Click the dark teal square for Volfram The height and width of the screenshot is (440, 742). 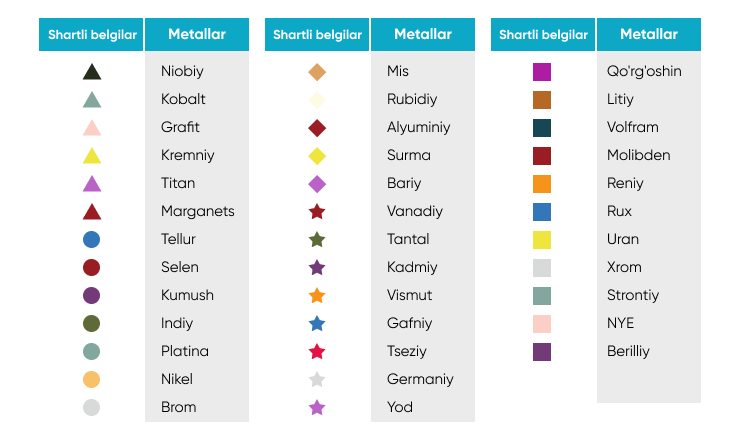coord(542,128)
